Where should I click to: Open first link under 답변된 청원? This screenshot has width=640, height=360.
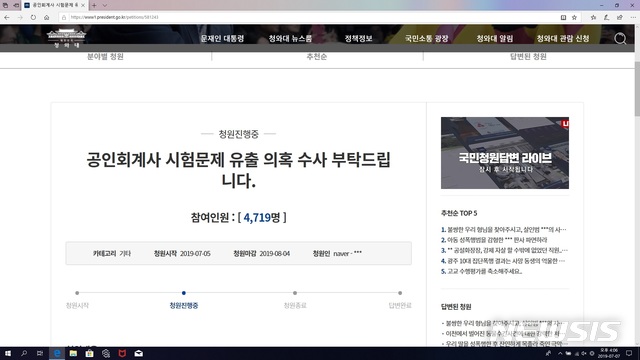tap(504, 323)
